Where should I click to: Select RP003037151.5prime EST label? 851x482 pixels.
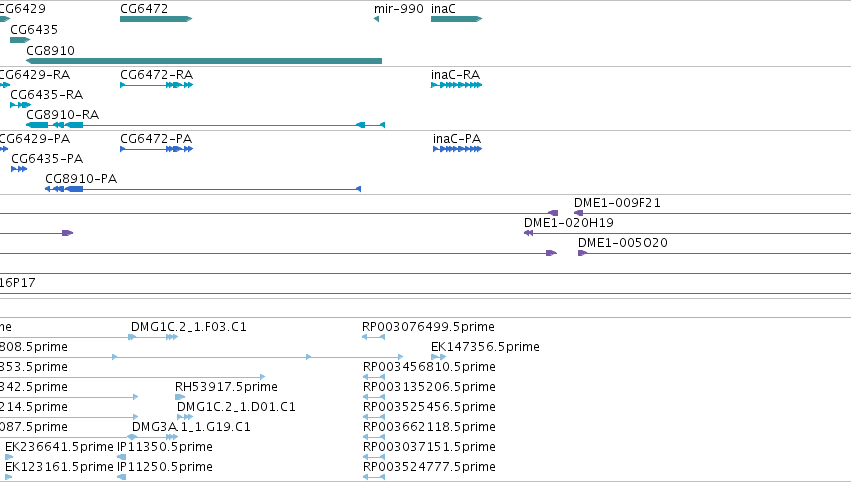tap(429, 447)
